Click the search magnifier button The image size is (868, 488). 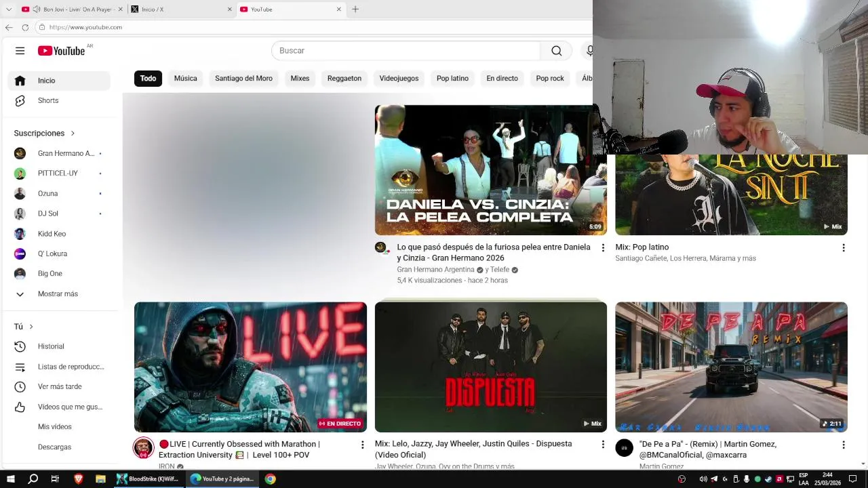tap(556, 51)
